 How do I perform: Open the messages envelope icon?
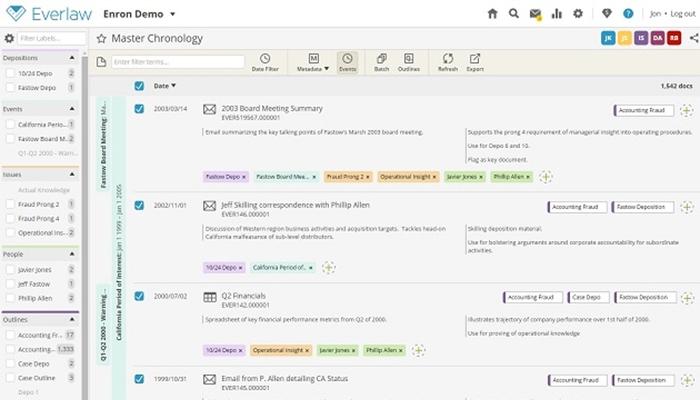point(535,14)
